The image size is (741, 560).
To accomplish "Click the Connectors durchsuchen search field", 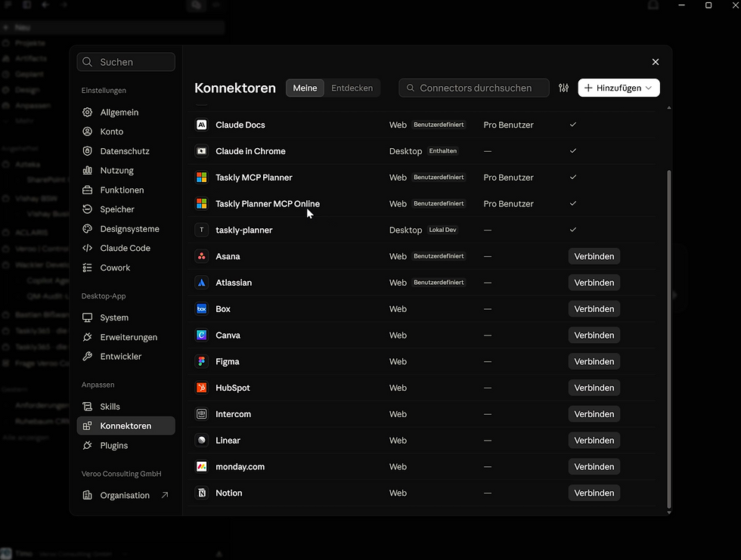I will 474,88.
